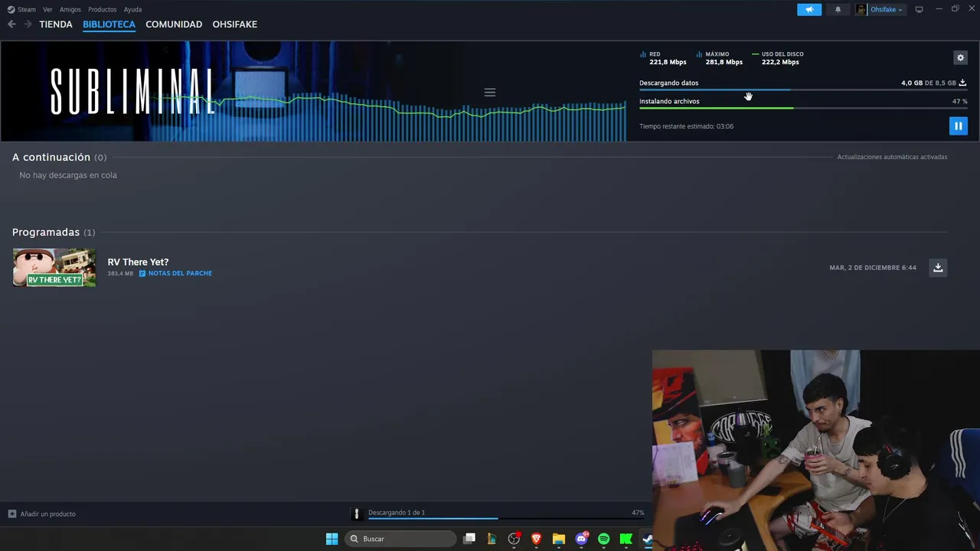Open the Ayuda menu
This screenshot has width=980, height=551.
point(132,9)
